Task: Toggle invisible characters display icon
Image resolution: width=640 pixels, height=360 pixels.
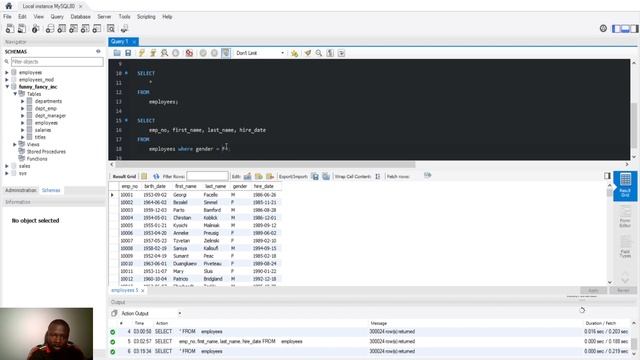Action: click(330, 53)
